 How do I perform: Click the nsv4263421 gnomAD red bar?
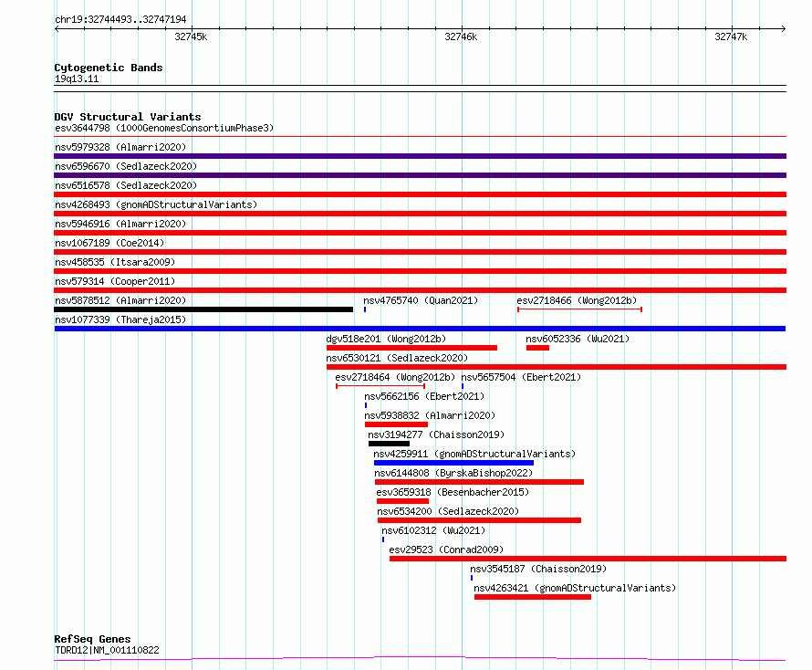tap(532, 597)
